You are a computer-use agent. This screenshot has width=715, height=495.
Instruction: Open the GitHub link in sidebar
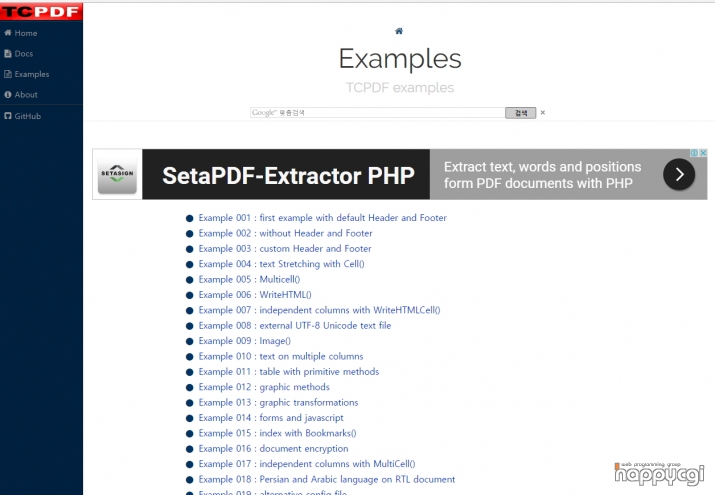click(22, 116)
